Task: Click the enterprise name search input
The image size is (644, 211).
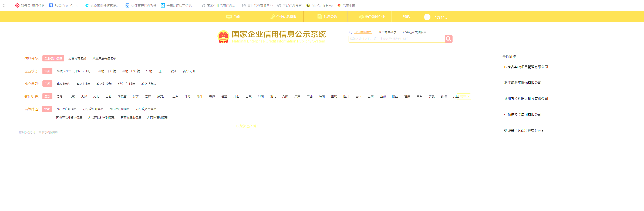Action: coord(396,39)
